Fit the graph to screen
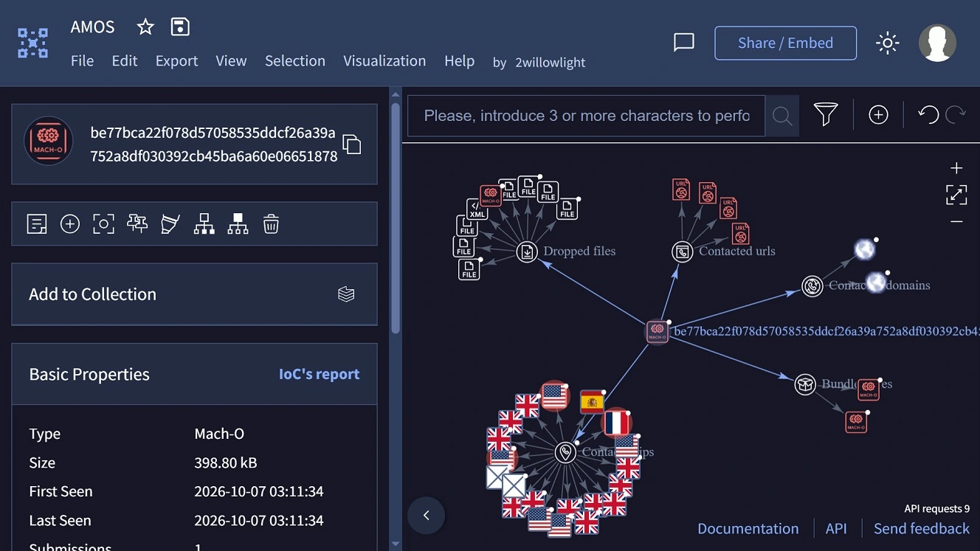Image resolution: width=980 pixels, height=551 pixels. coord(956,195)
